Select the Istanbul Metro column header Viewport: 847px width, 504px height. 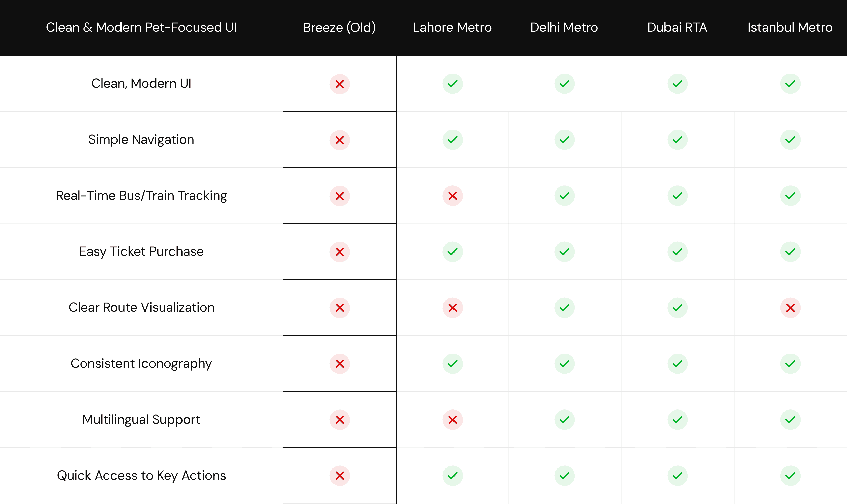tap(790, 27)
